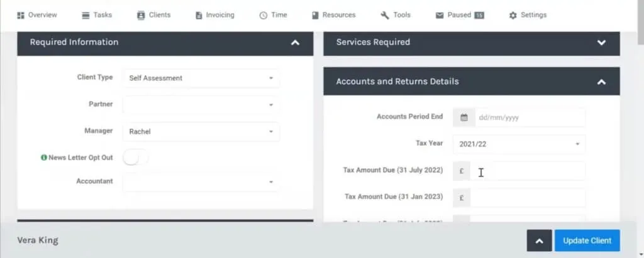644x258 pixels.
Task: Open the Tools menu
Action: pyautogui.click(x=396, y=15)
